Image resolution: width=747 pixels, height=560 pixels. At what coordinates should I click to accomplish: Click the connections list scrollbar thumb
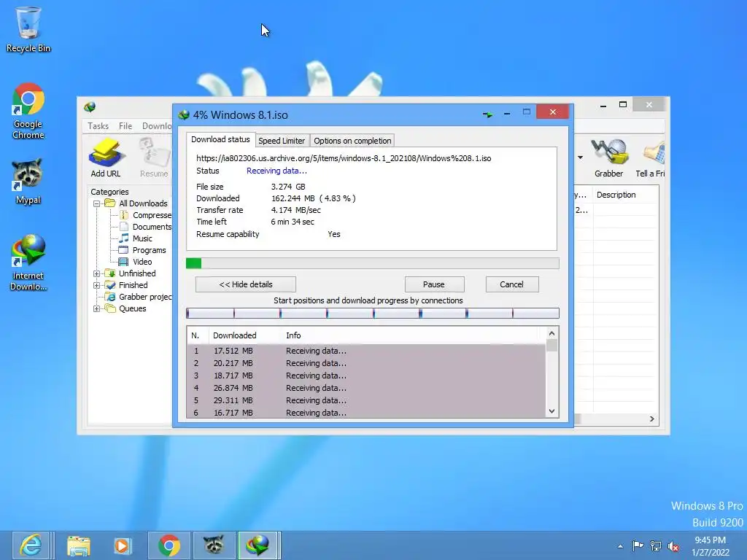coord(551,345)
